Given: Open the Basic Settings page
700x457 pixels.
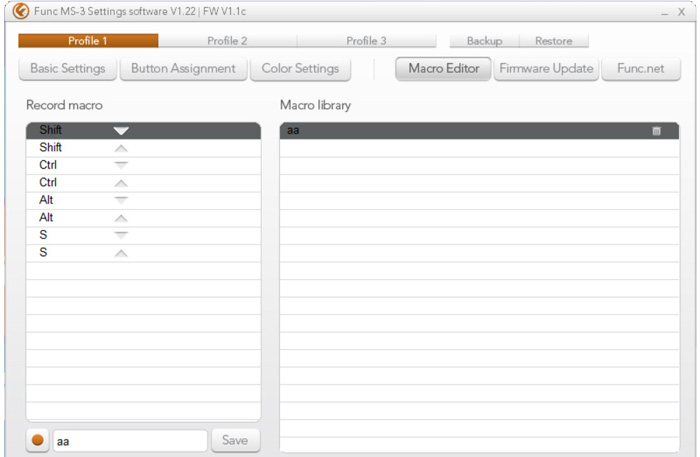Looking at the screenshot, I should pyautogui.click(x=68, y=69).
